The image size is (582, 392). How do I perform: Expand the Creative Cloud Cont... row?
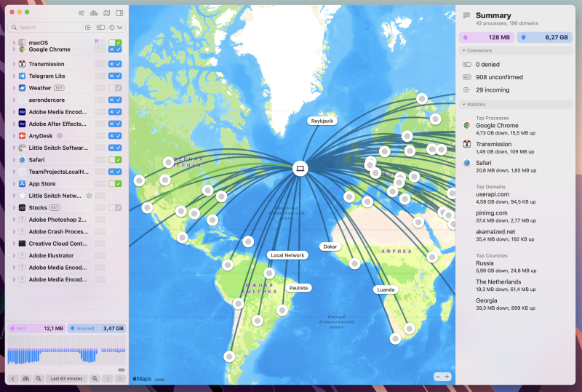coord(14,244)
